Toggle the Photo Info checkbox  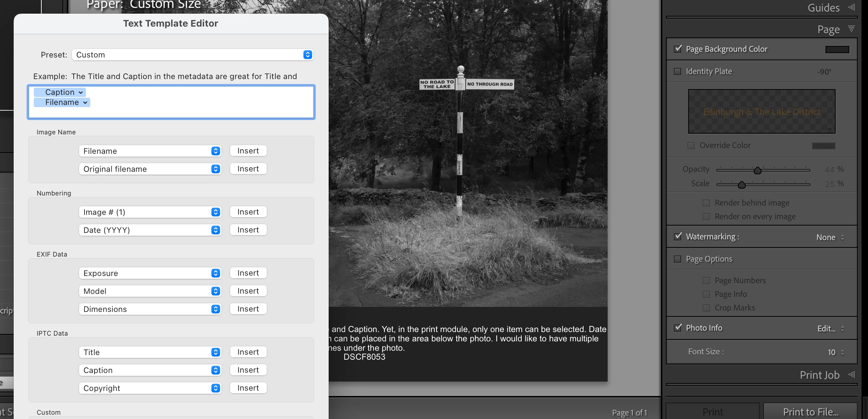tap(678, 328)
